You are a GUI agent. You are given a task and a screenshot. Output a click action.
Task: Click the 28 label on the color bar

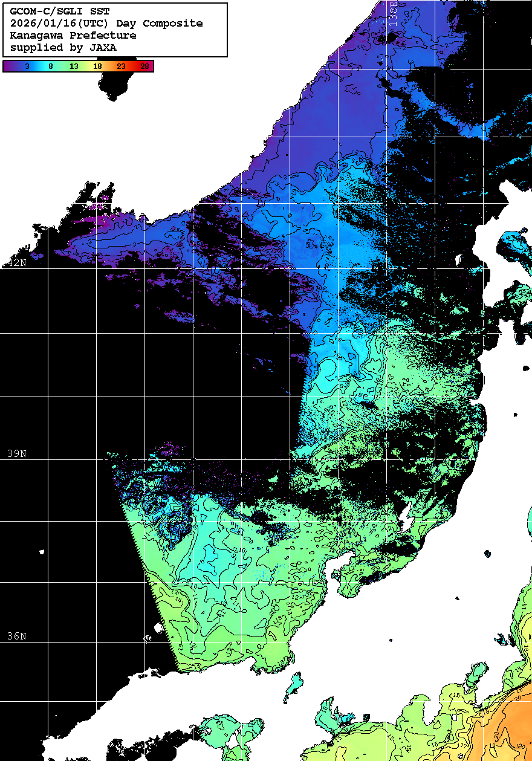[x=144, y=66]
